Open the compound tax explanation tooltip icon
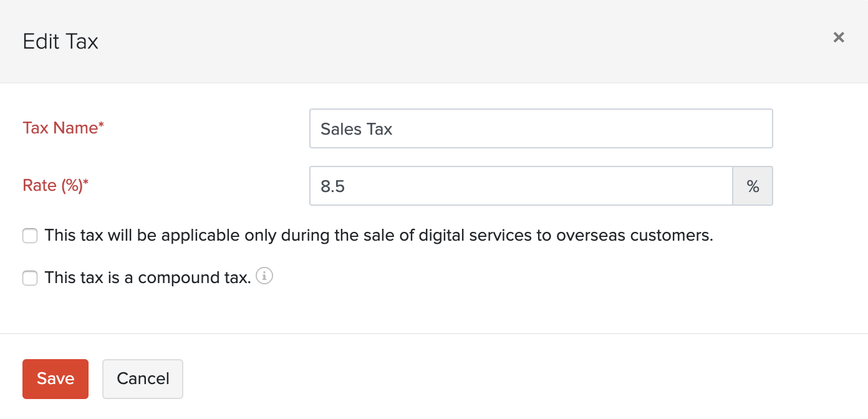 pyautogui.click(x=264, y=276)
